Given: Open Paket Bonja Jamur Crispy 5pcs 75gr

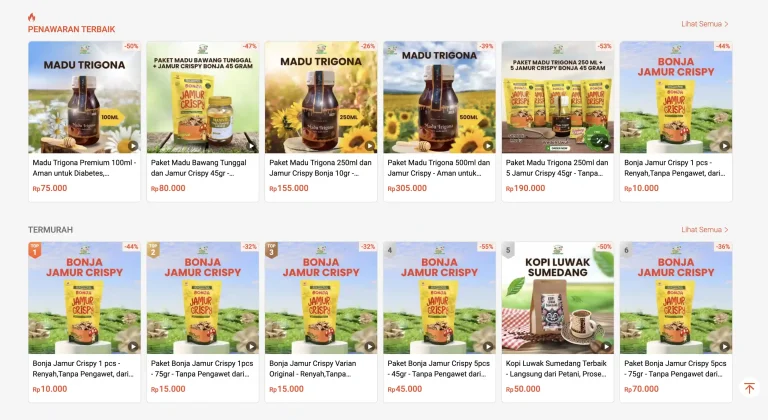Looking at the screenshot, I should (676, 322).
